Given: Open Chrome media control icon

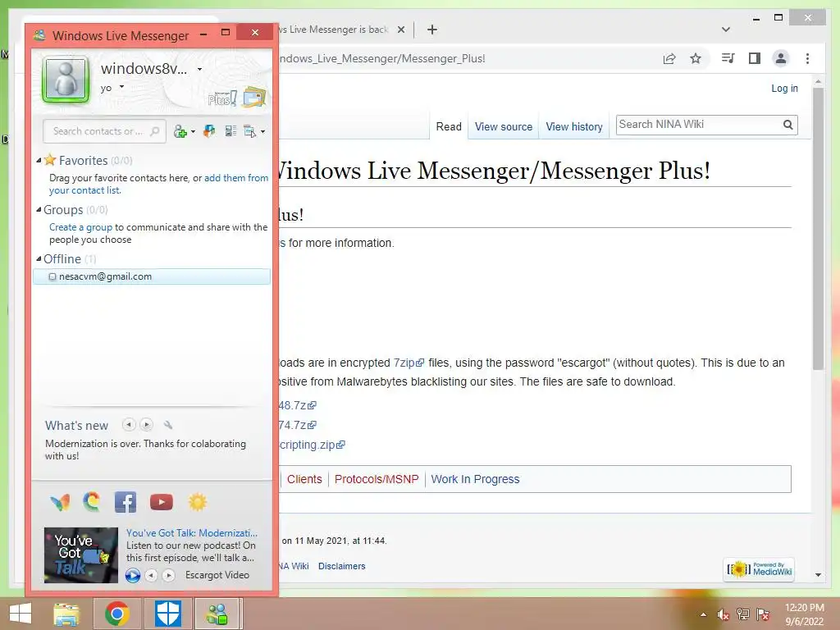Looking at the screenshot, I should click(728, 58).
